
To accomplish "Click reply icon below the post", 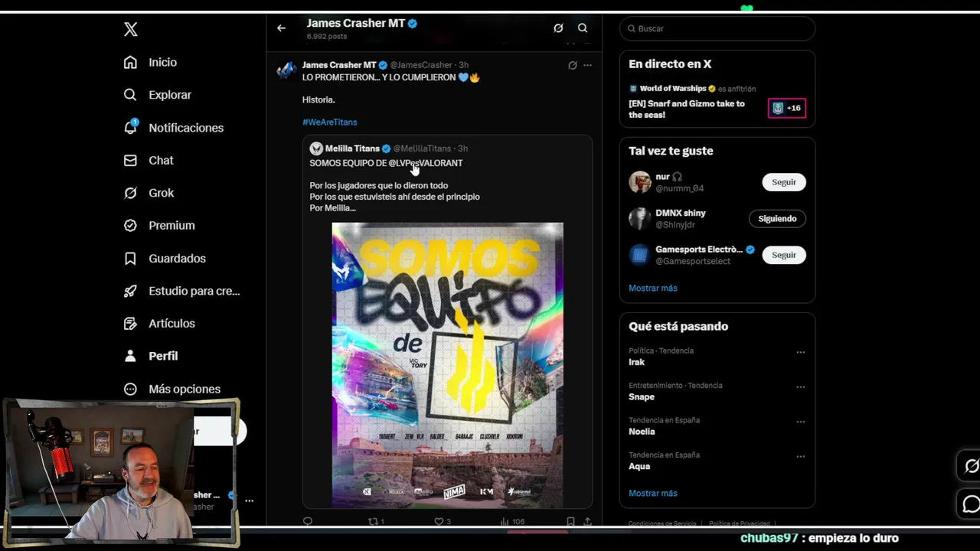I will pyautogui.click(x=308, y=521).
